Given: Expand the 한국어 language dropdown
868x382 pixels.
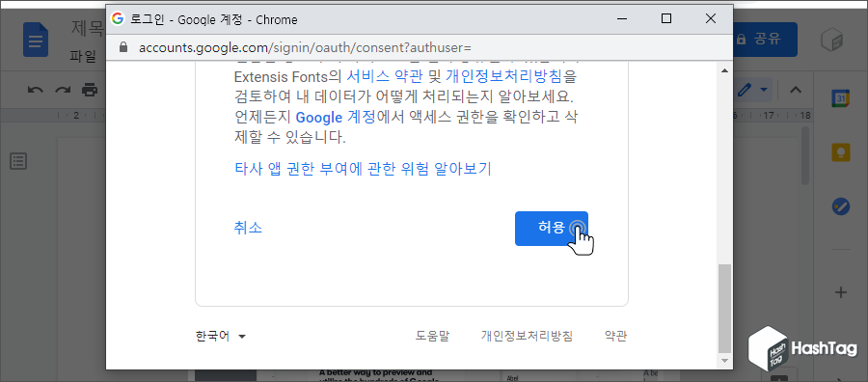Looking at the screenshot, I should tap(221, 336).
